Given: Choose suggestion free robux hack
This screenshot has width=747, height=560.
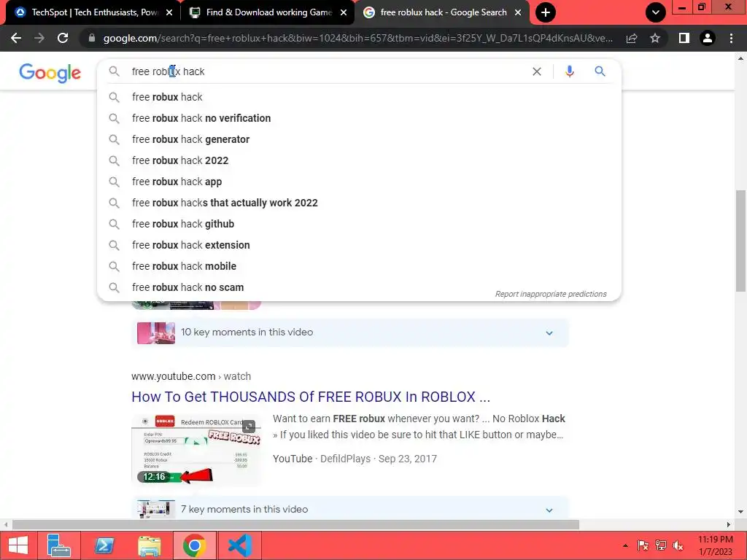Looking at the screenshot, I should 359,97.
